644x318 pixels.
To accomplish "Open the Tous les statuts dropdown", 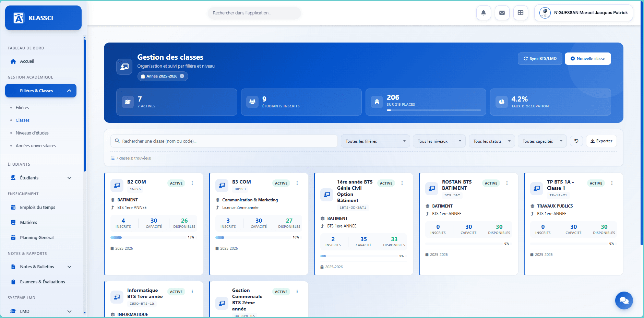I will 491,141.
